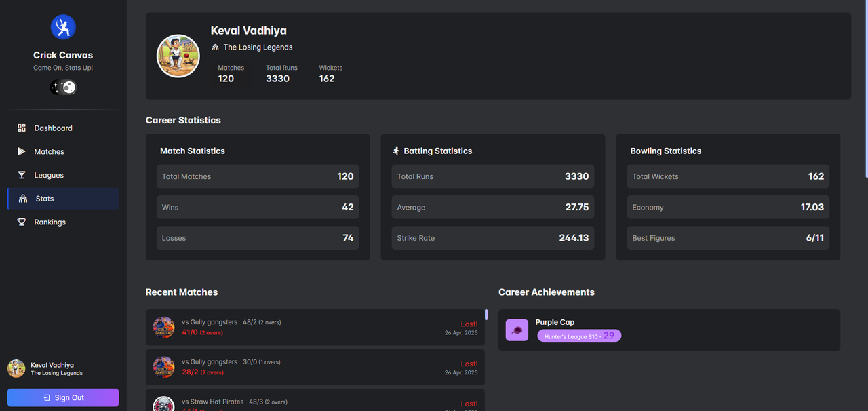Image resolution: width=868 pixels, height=411 pixels.
Task: Click Gully gangsters logo in 28/2 match
Action: click(x=163, y=367)
